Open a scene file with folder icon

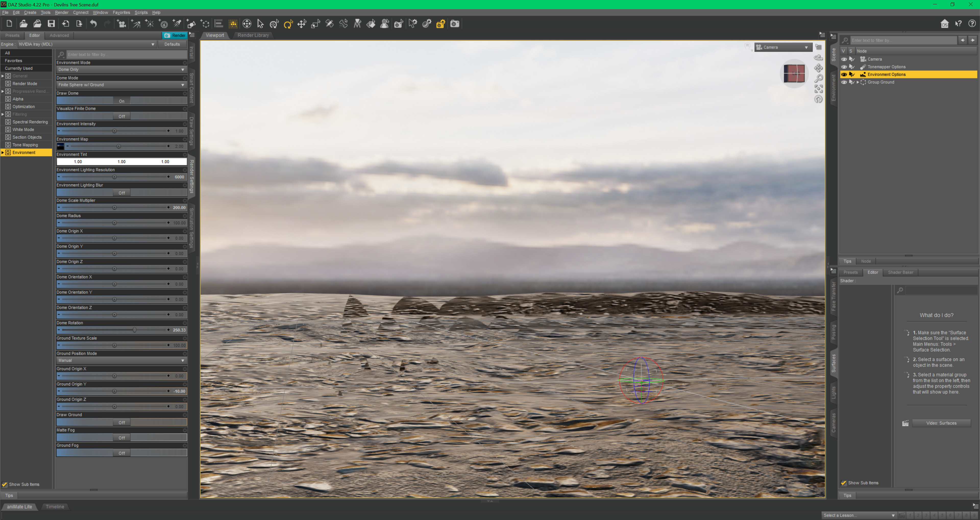click(23, 24)
